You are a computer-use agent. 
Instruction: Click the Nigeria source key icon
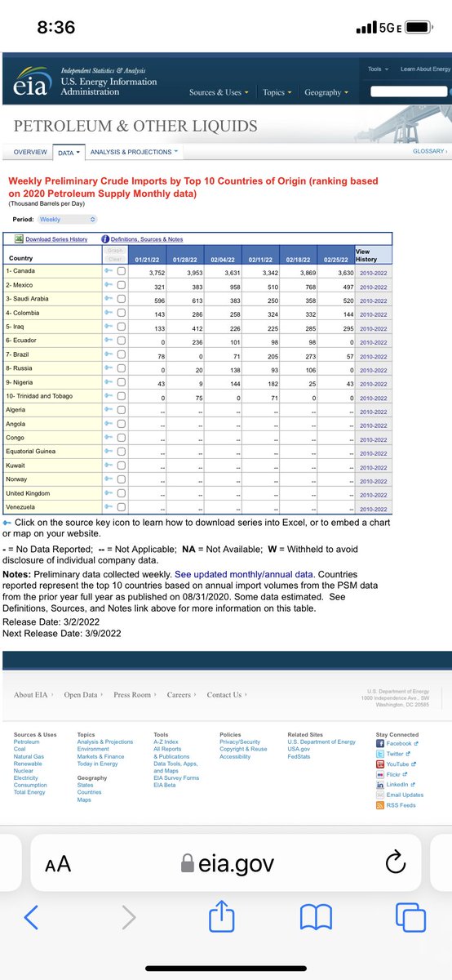(x=108, y=383)
